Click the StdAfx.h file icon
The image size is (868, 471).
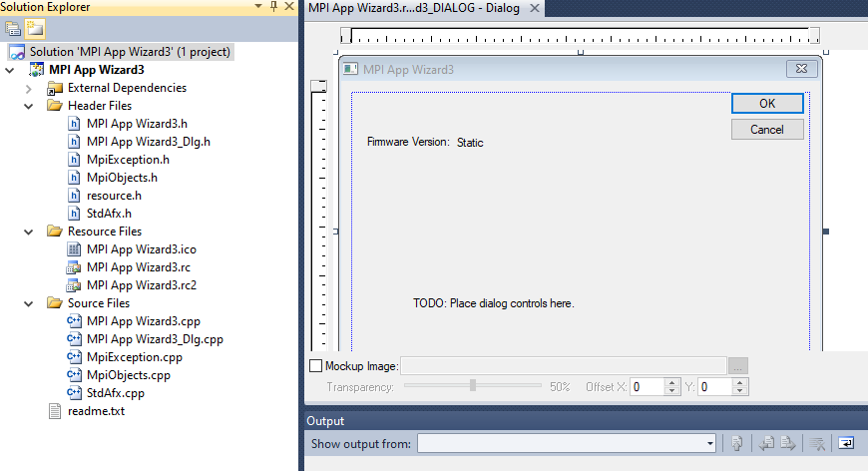coord(74,214)
